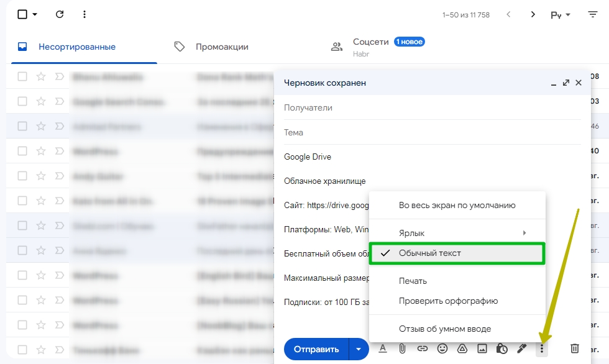Click the blue Отправить button
The height and width of the screenshot is (364, 609).
[316, 349]
